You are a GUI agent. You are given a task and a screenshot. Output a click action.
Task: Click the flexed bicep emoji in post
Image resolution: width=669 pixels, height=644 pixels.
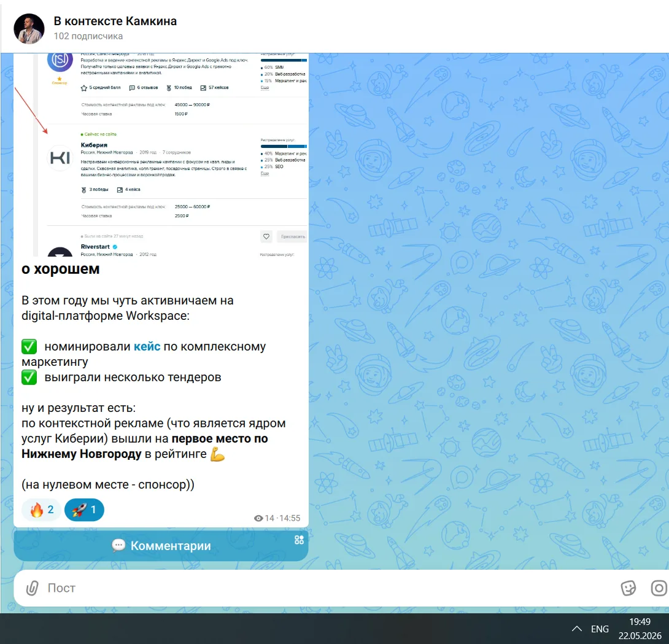(x=218, y=454)
